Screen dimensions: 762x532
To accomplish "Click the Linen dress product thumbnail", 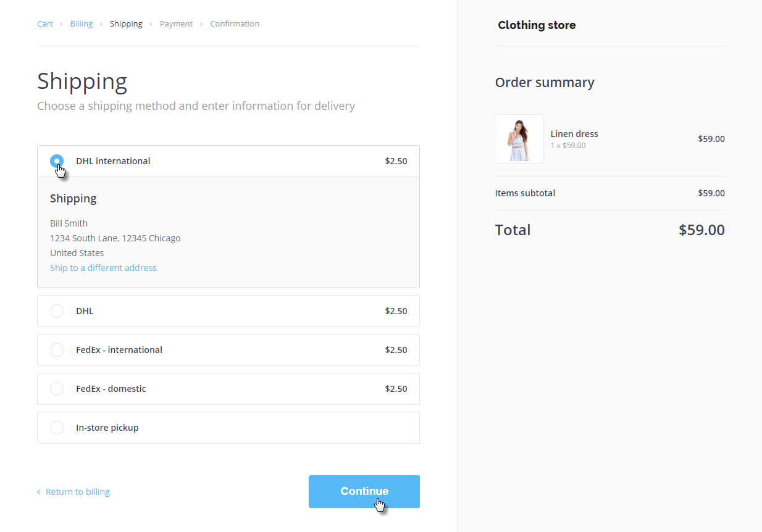I will click(x=519, y=139).
